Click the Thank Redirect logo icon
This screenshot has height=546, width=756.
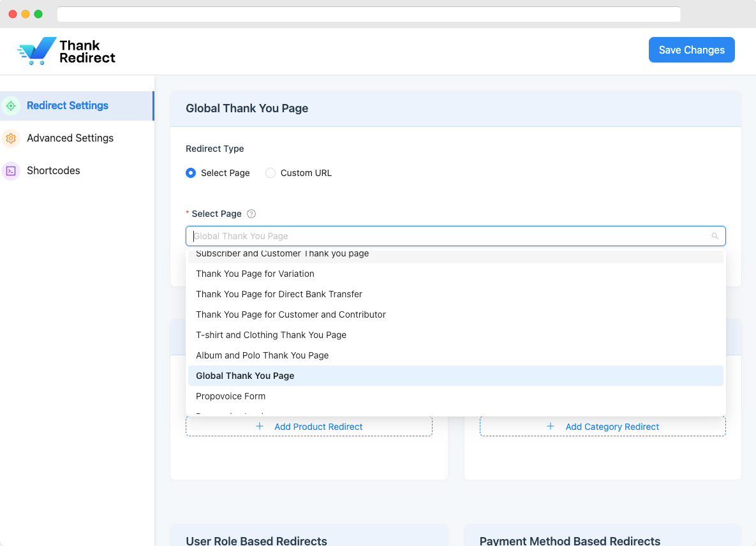(36, 51)
